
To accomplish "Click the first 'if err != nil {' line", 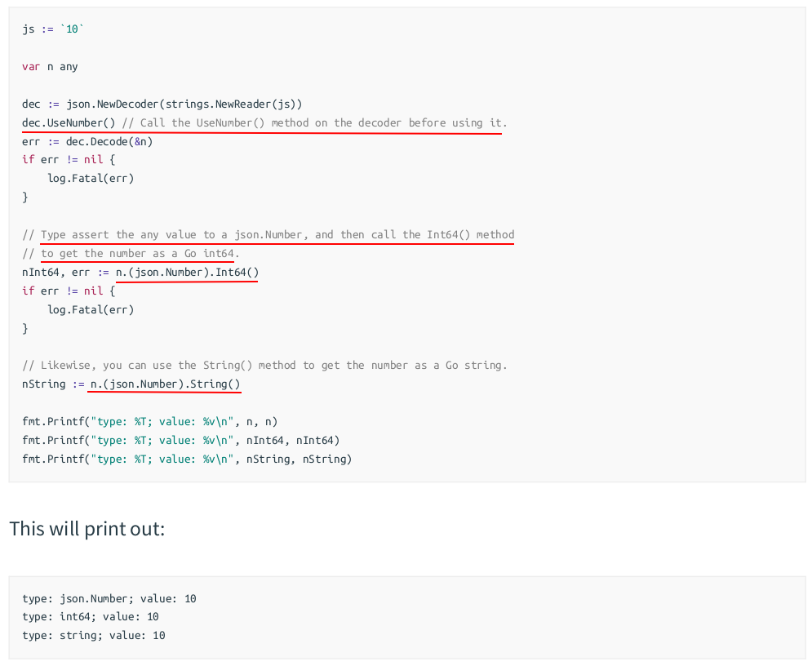I will tap(69, 159).
